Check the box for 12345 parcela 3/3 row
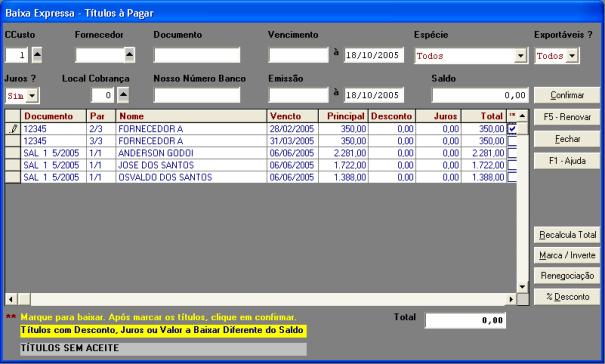This screenshot has height=364, width=605. coord(512,141)
